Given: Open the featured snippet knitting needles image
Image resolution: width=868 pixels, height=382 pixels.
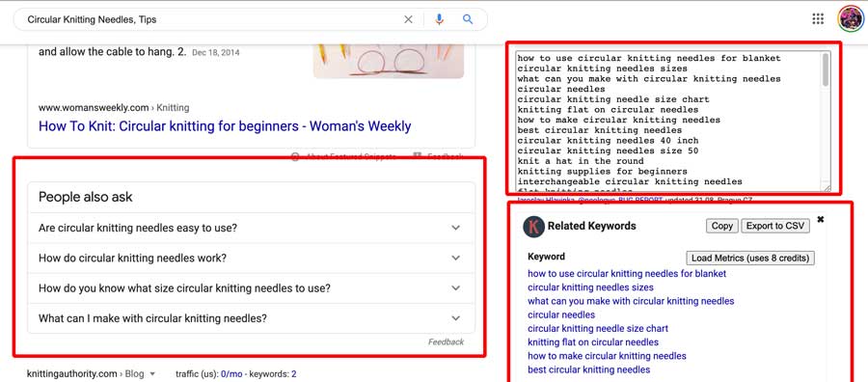Looking at the screenshot, I should click(x=389, y=61).
